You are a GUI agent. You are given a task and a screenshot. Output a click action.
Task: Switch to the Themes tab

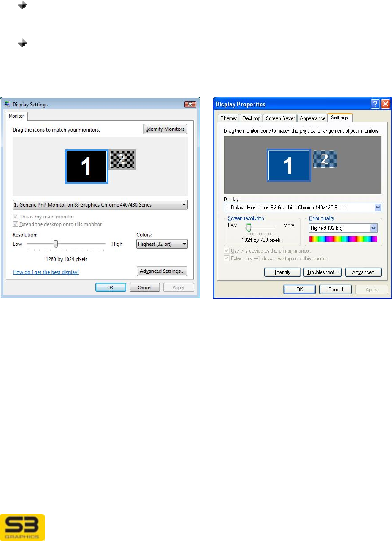point(229,118)
